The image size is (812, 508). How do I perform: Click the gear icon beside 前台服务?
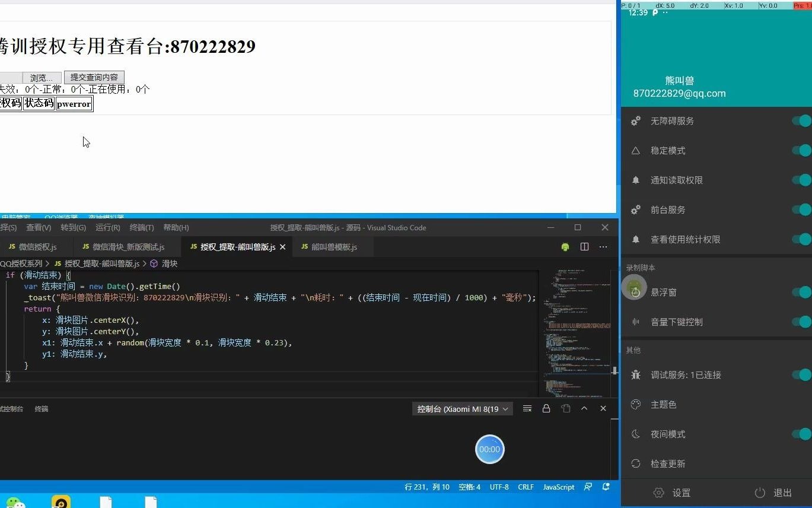point(636,210)
